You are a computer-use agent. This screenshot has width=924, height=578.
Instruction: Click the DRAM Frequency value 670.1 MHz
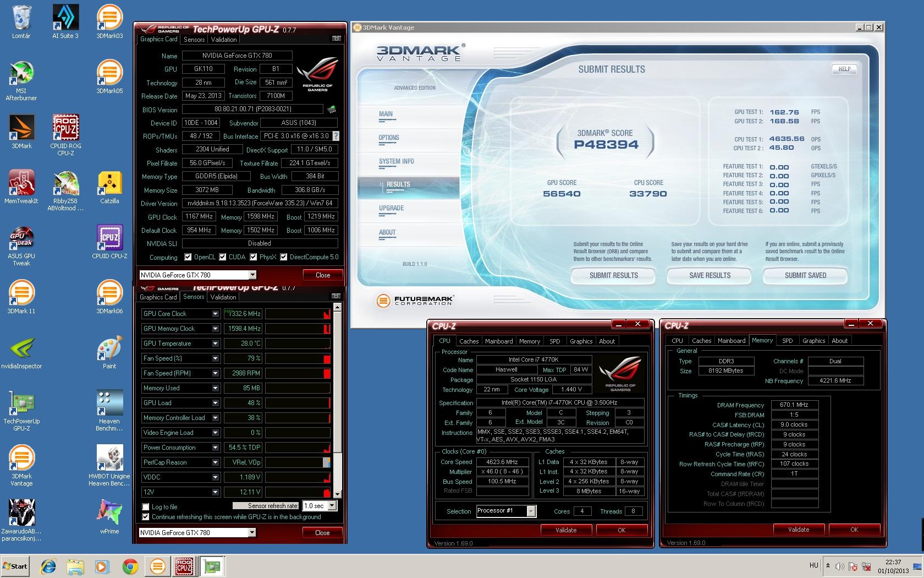pos(795,405)
